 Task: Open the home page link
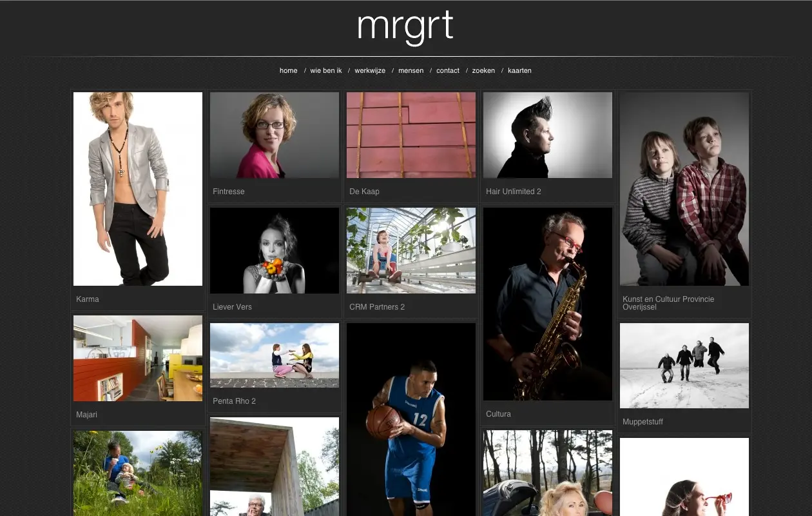[288, 70]
